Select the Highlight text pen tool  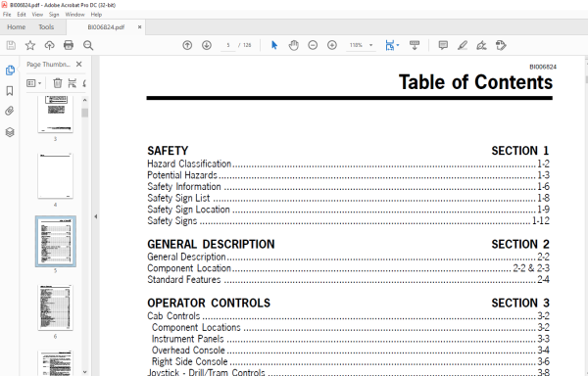coord(463,45)
